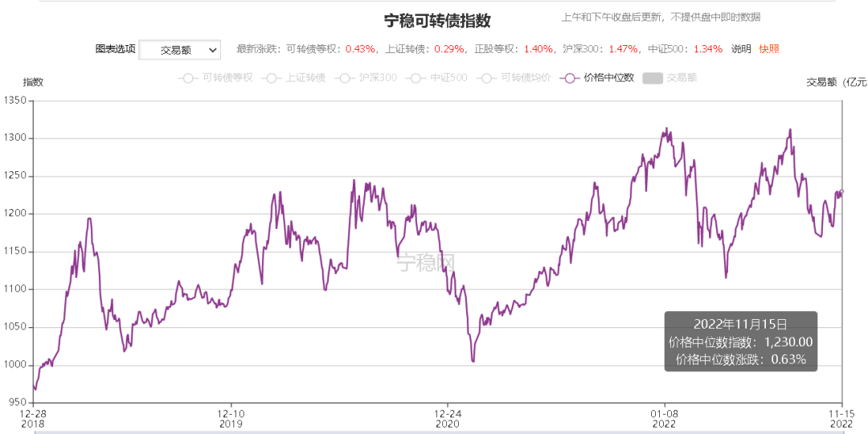Expand the dropdown chevron next to 交易额
The height and width of the screenshot is (434, 868).
tap(213, 50)
